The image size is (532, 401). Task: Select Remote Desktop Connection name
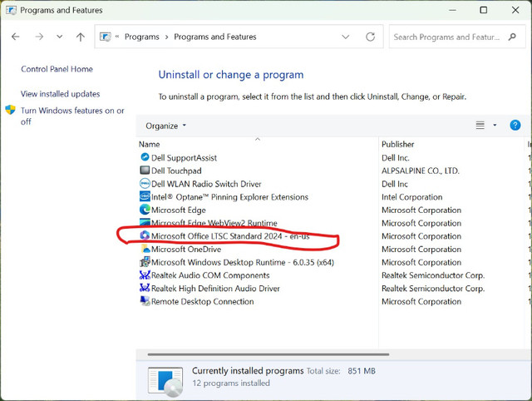[203, 301]
